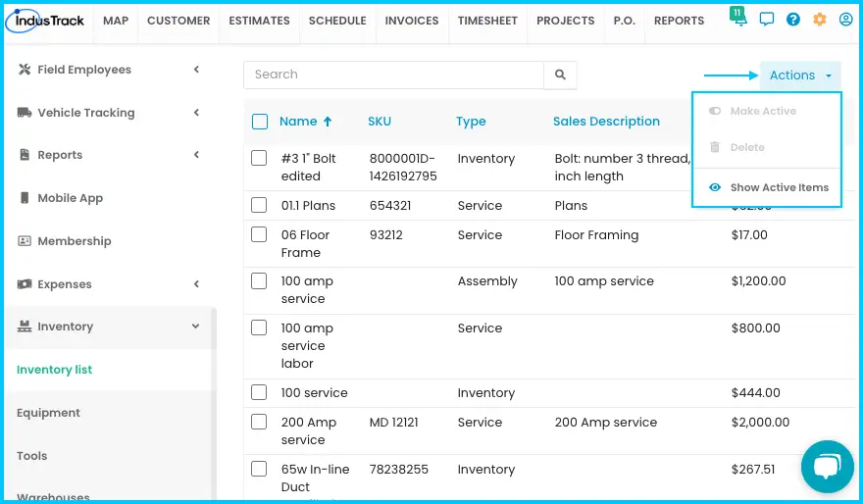Open the REPORTS tab in top navigation

pos(680,21)
